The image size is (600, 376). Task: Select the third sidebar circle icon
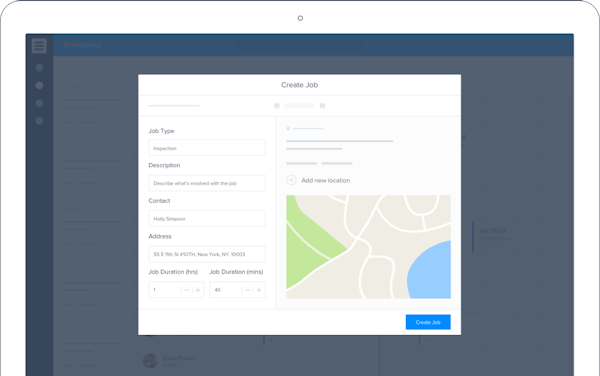(39, 103)
